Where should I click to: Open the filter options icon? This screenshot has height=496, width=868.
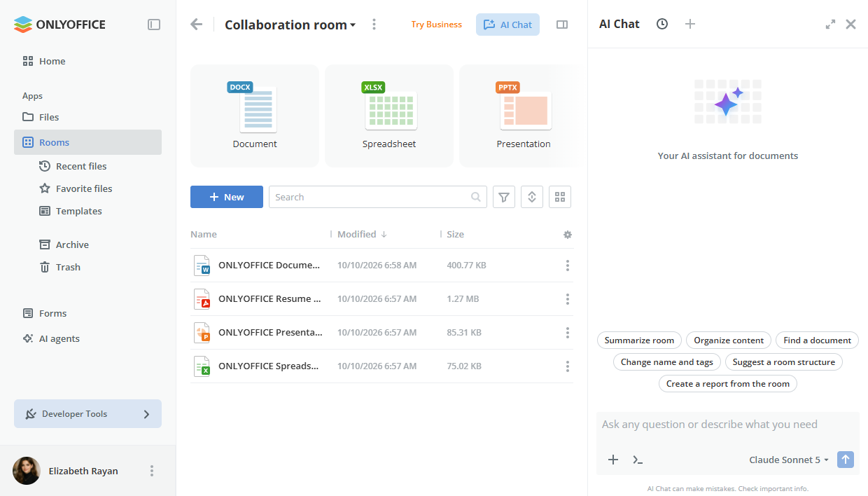504,197
